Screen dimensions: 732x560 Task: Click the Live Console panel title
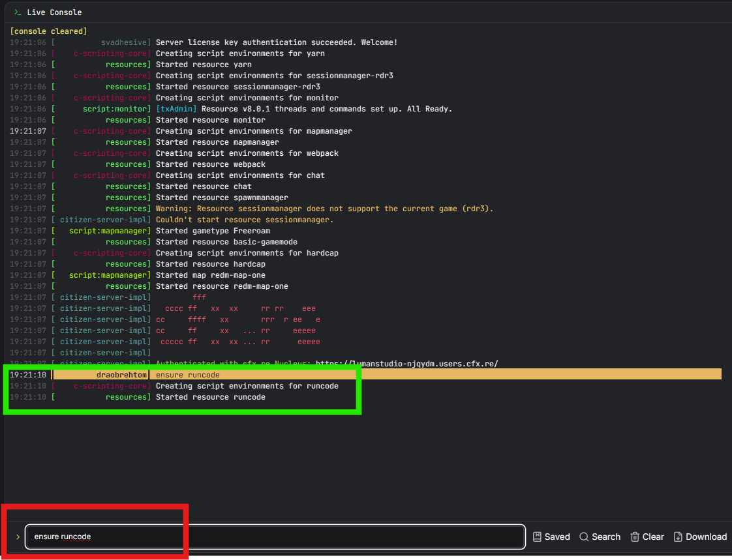pyautogui.click(x=54, y=12)
